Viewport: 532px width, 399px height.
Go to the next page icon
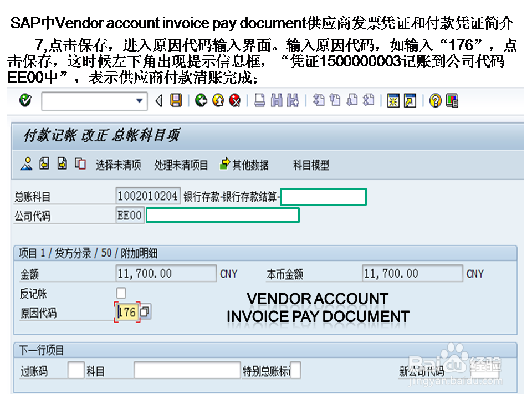352,100
